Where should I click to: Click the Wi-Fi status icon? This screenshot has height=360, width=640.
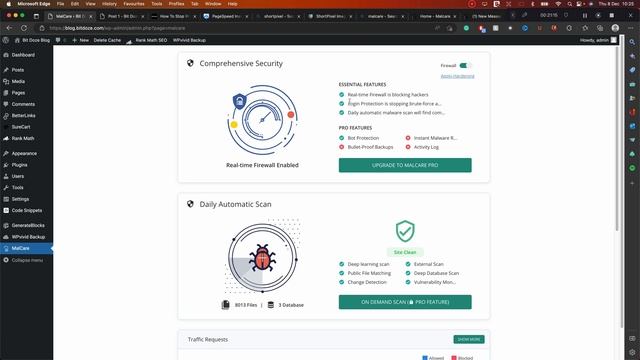click(558, 4)
